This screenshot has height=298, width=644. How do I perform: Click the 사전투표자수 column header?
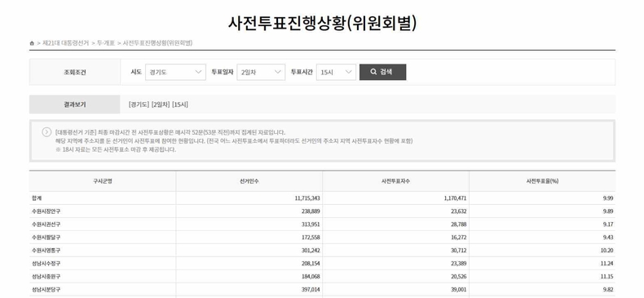[x=396, y=181]
